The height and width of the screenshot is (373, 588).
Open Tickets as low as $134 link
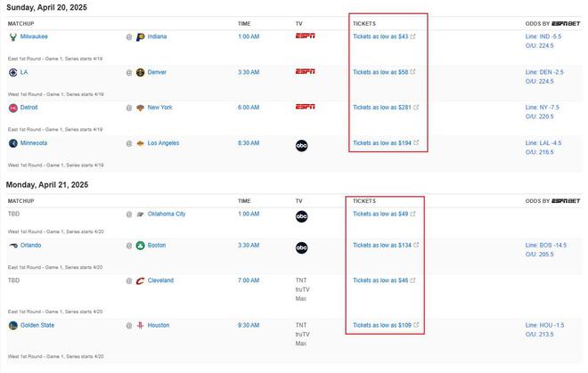coord(381,245)
